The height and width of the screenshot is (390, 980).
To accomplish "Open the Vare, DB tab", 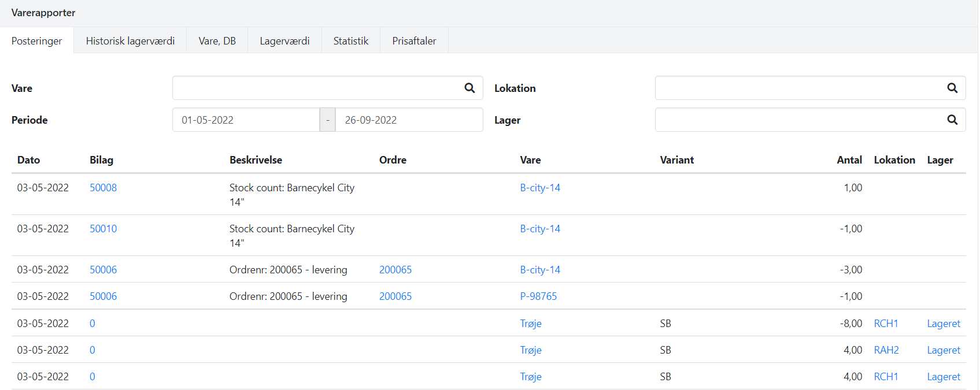I will pyautogui.click(x=217, y=41).
